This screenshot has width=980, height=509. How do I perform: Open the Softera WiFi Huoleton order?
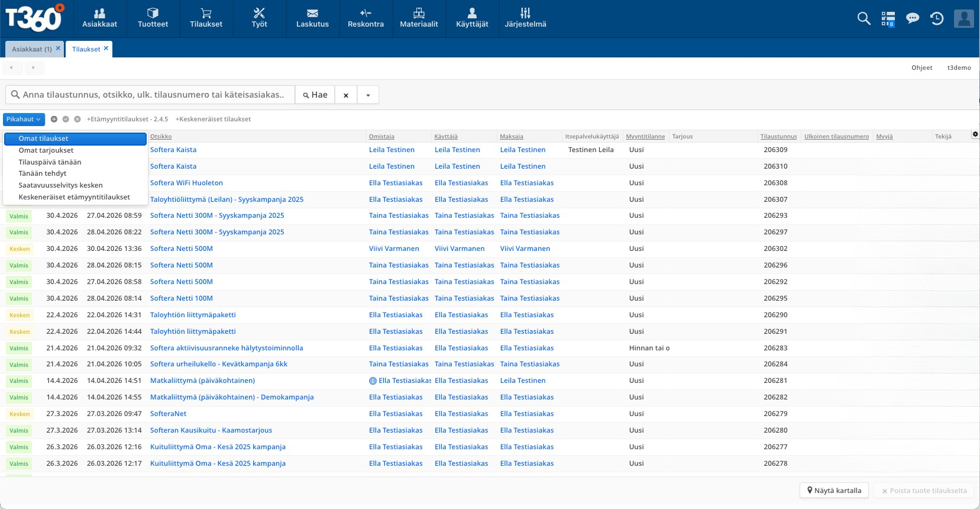coord(186,183)
